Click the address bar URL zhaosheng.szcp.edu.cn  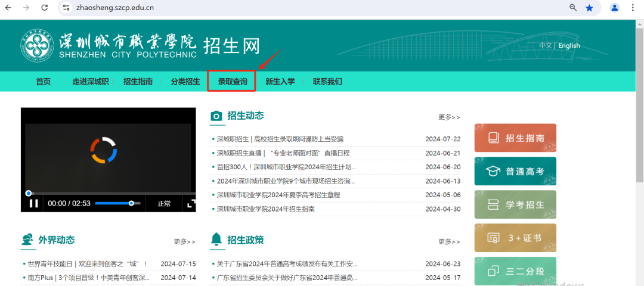(115, 7)
